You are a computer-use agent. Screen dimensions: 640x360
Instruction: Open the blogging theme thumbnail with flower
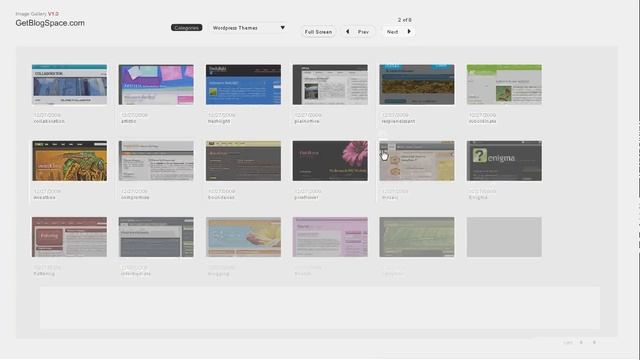click(x=243, y=237)
